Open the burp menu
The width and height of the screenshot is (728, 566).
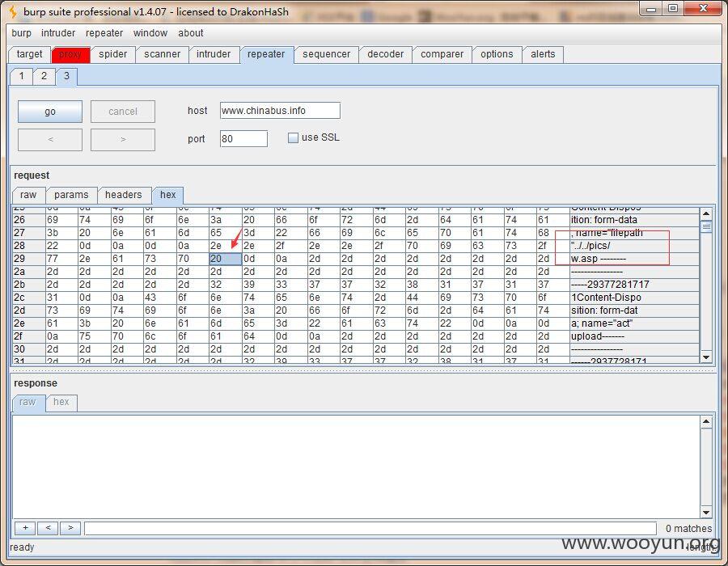21,33
